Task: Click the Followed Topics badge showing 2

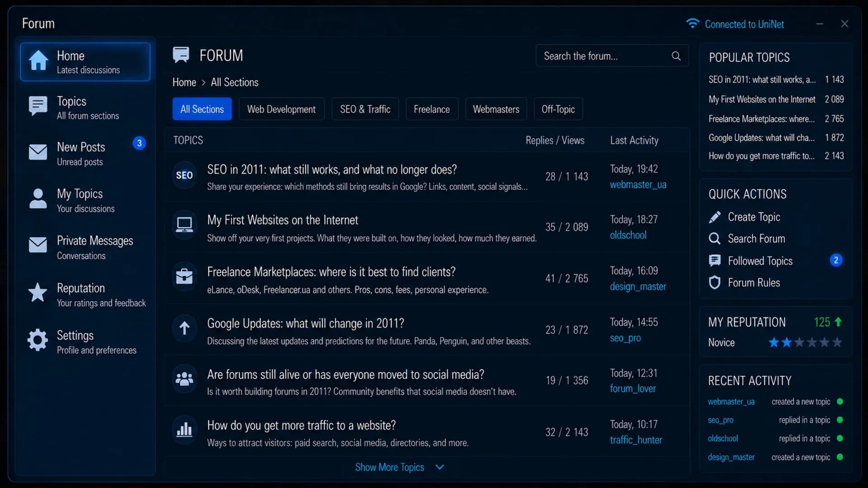Action: (836, 260)
